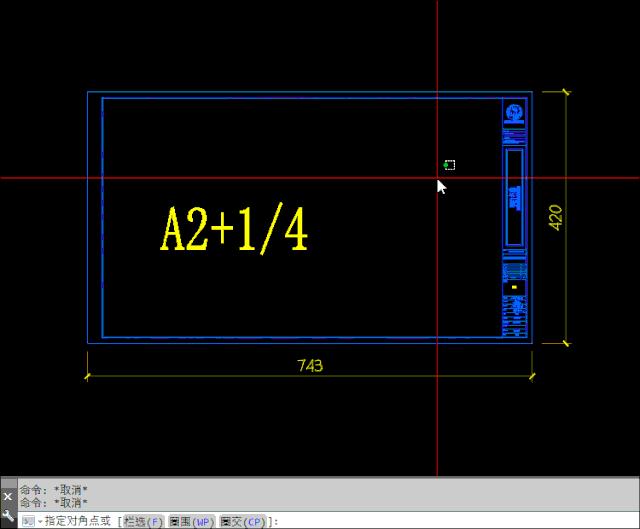Click the yellow marker in title block
Screen dimensions: 640x529
coord(514,287)
